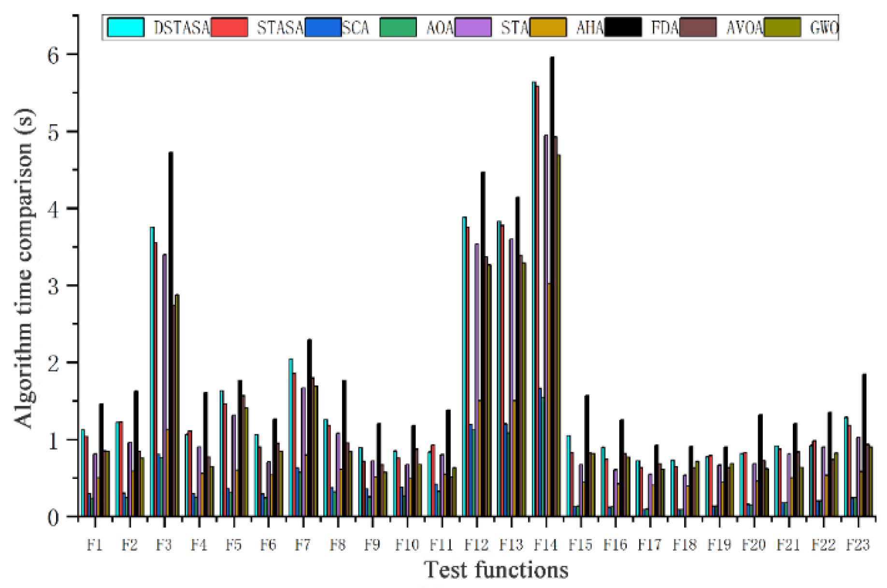This screenshot has width=887, height=588.
Task: Select the blue SCA legend swatch
Action: pyautogui.click(x=323, y=28)
